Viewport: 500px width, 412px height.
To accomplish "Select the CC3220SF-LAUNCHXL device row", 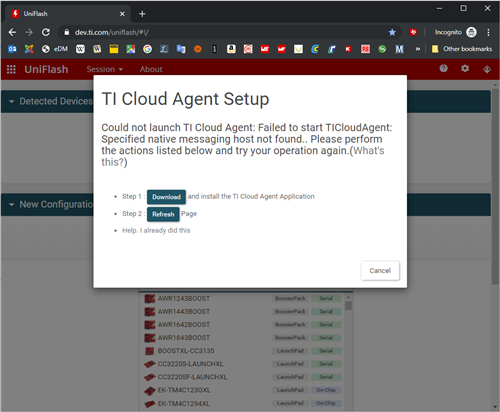I will tap(242, 377).
